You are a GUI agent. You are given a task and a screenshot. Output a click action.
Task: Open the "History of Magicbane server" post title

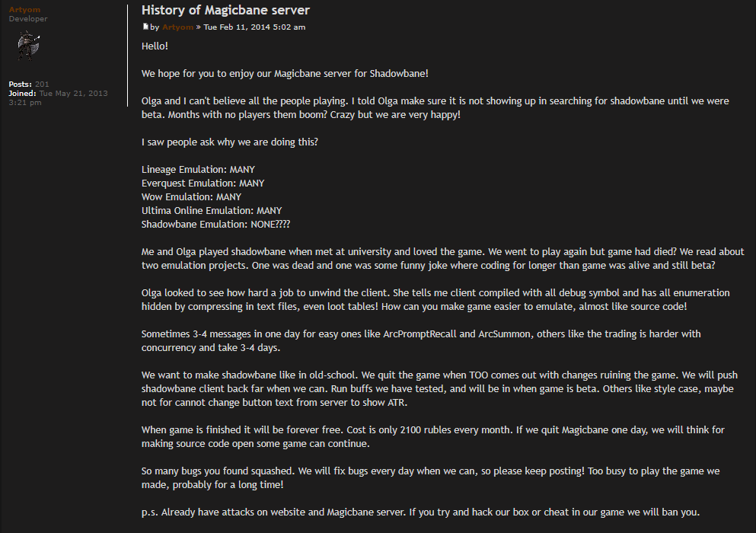pyautogui.click(x=225, y=10)
